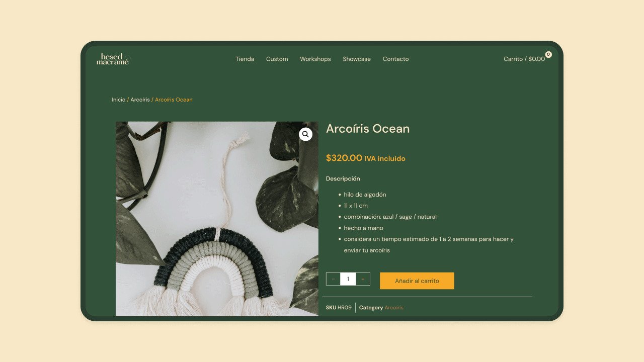Click the $320.00 price text

coord(344,158)
